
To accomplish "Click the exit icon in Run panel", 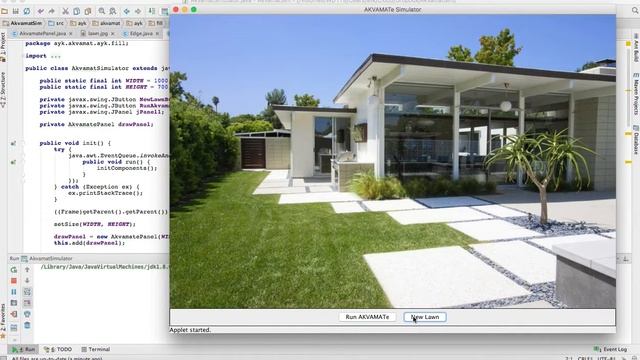I will tap(13, 314).
